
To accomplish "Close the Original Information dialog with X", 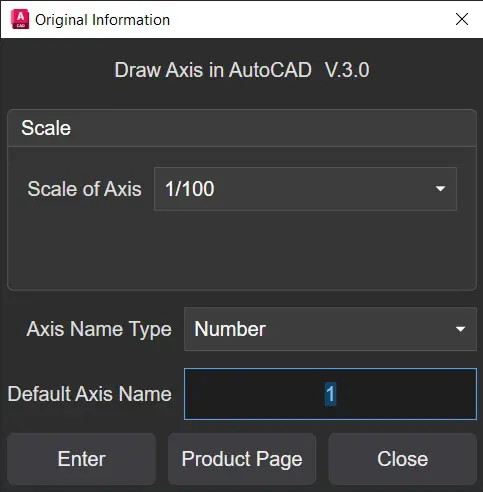I will pyautogui.click(x=462, y=19).
